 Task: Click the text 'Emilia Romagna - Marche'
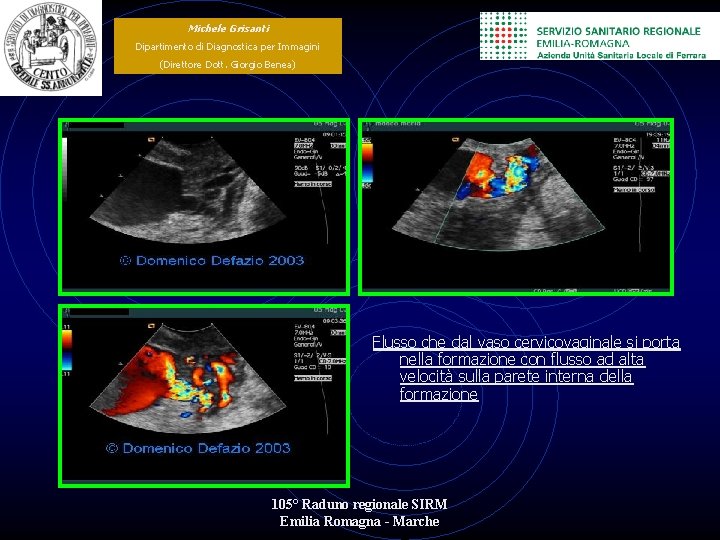(x=360, y=521)
